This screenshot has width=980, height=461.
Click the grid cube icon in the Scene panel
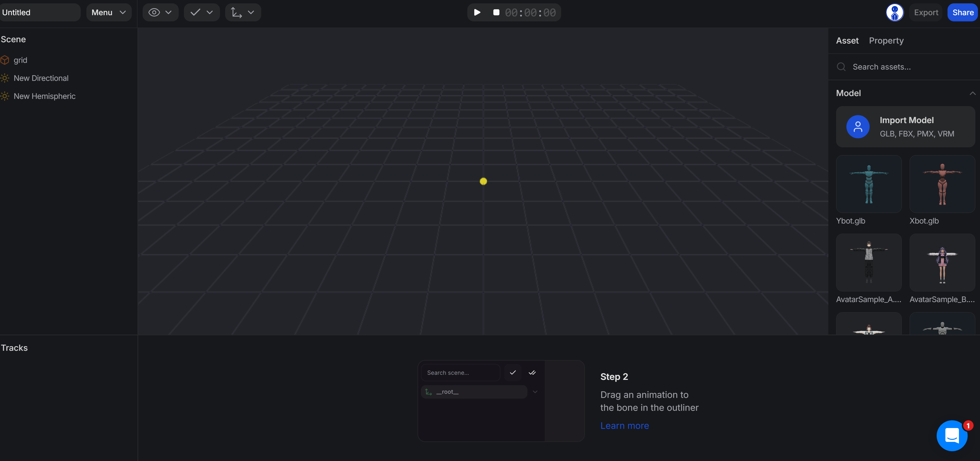tap(5, 60)
